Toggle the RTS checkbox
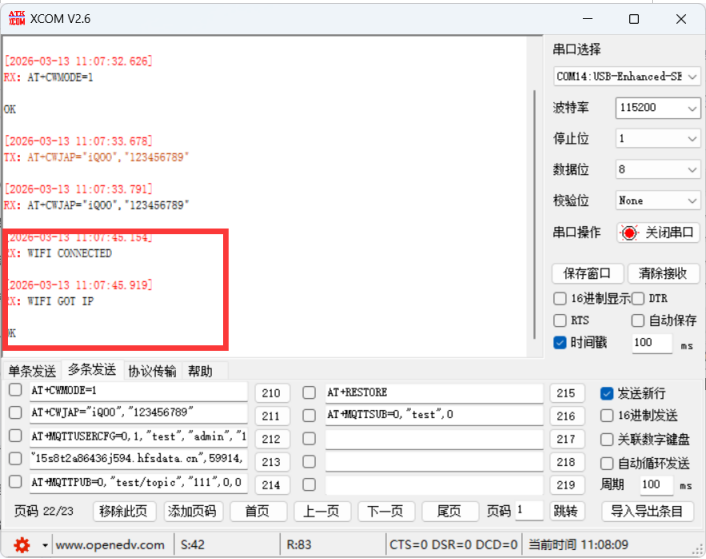This screenshot has height=559, width=706. [x=560, y=320]
